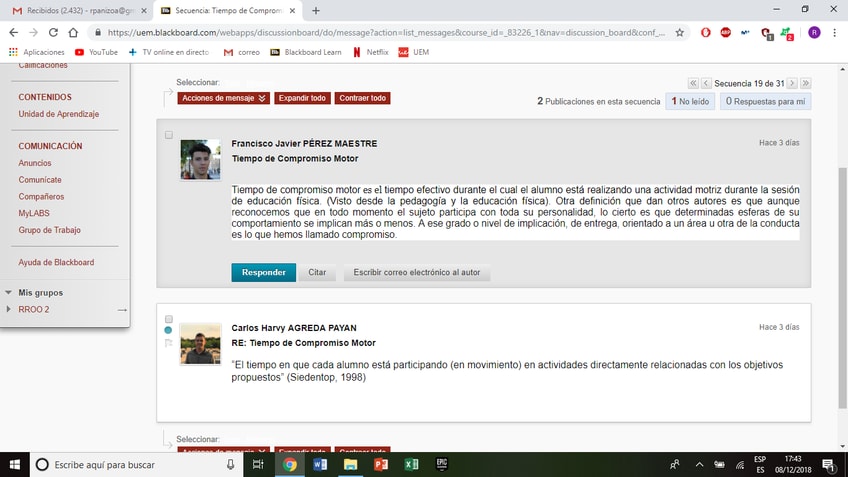Open the Compañeros menu item
Screen dimensions: 848x477
point(41,197)
